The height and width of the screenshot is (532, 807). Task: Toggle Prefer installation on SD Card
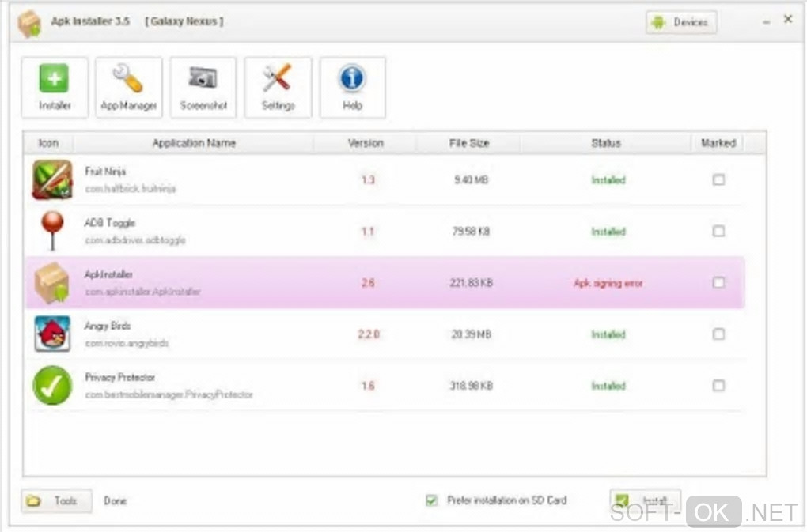tap(431, 500)
